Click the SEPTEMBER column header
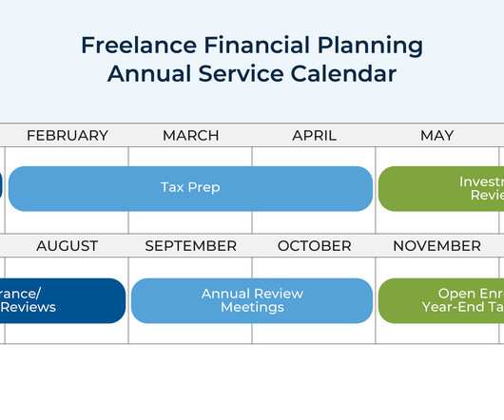Image resolution: width=504 pixels, height=420 pixels. point(190,246)
